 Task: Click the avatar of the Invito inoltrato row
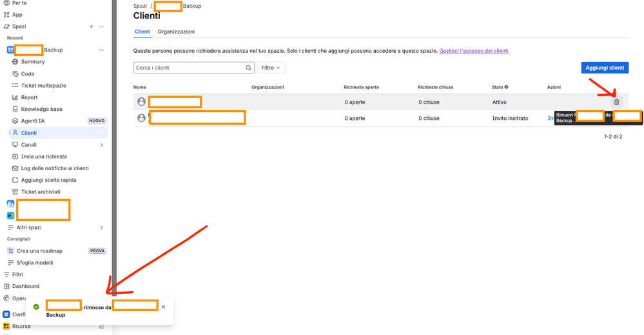coord(141,118)
